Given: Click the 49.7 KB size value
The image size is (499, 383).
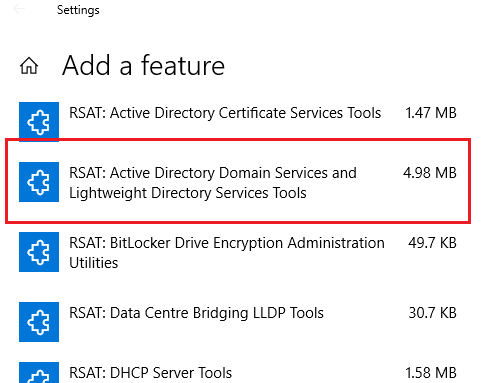Looking at the screenshot, I should [x=432, y=243].
